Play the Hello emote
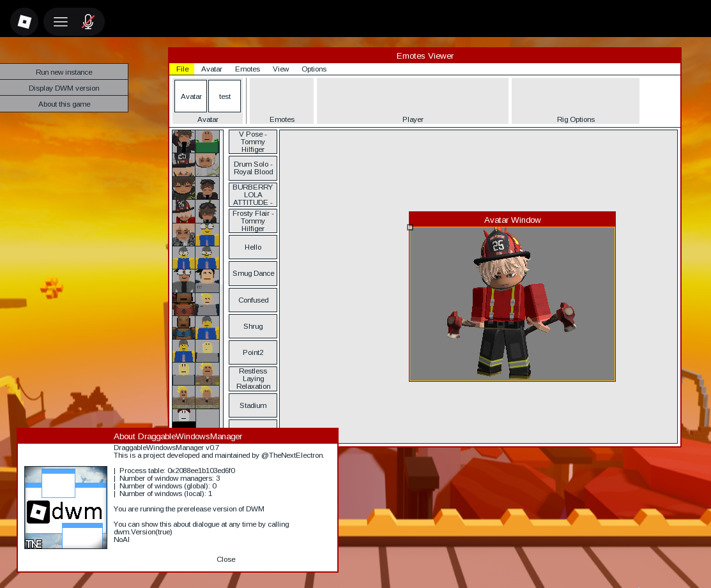Viewport: 711px width, 588px height. pos(253,247)
